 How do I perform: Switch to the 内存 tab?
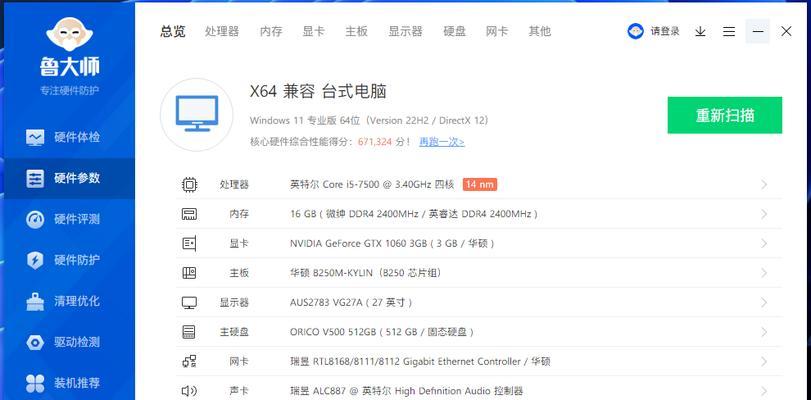pos(271,32)
